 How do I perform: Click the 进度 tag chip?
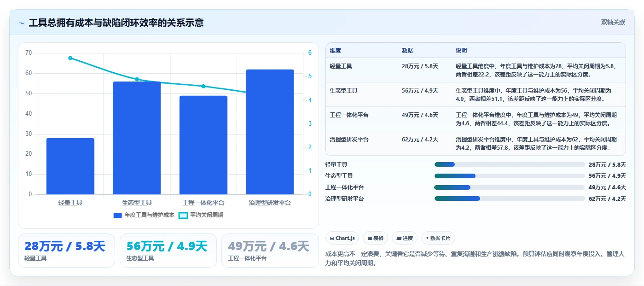[x=405, y=238]
